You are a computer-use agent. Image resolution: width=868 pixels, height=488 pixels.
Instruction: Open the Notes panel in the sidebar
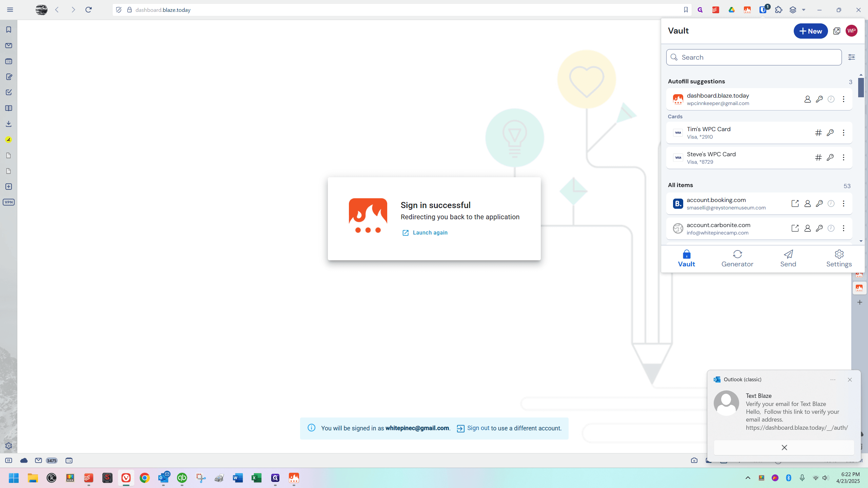point(9,77)
